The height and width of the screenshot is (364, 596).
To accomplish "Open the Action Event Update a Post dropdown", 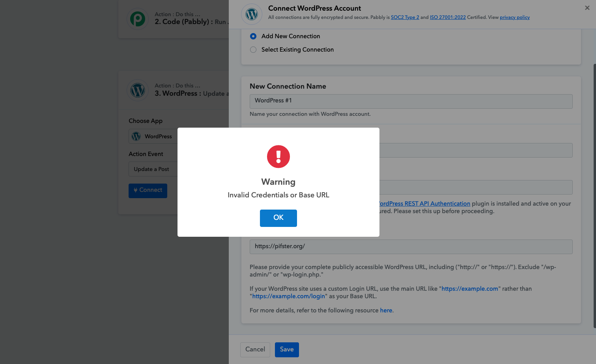I will [x=153, y=169].
